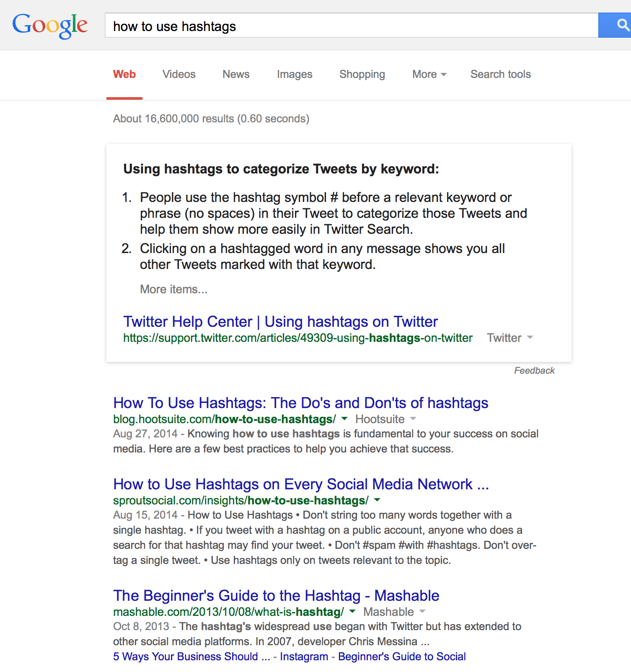Screen dimensions: 631x672
Task: Click snippet item 1 about the hashtag symbol
Action: coord(334,213)
